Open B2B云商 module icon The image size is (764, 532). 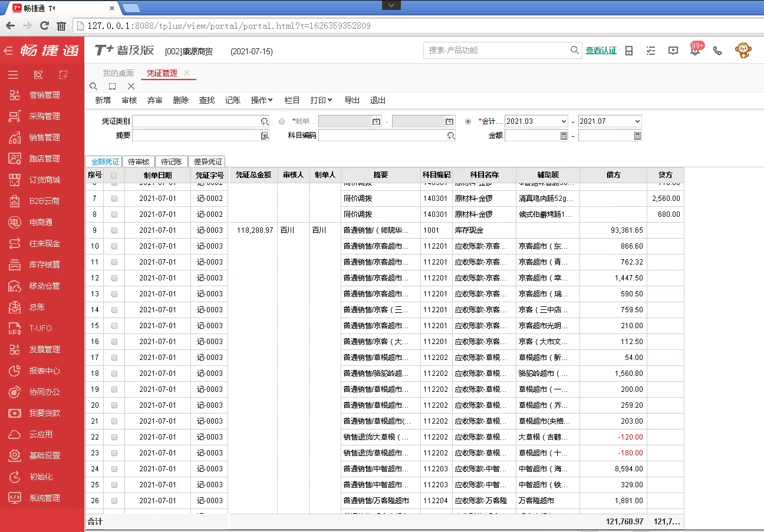[x=15, y=201]
